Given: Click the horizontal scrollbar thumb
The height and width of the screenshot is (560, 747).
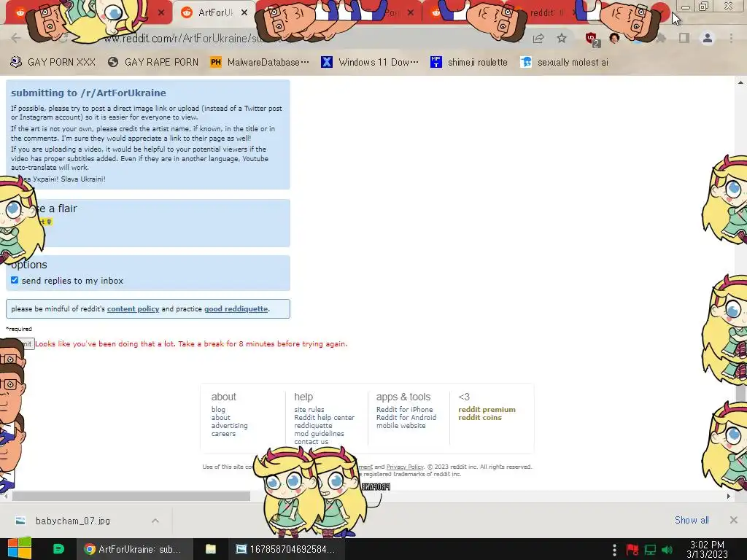Looking at the screenshot, I should (x=131, y=496).
